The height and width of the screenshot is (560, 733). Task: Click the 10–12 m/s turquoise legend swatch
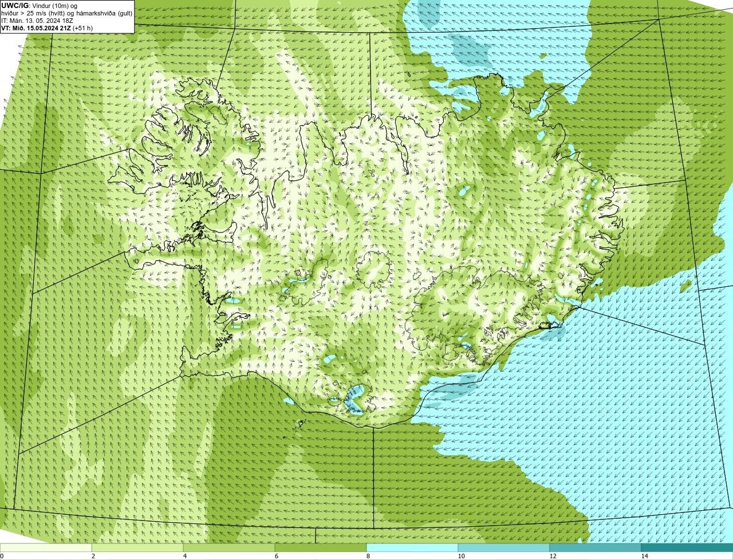(x=504, y=547)
